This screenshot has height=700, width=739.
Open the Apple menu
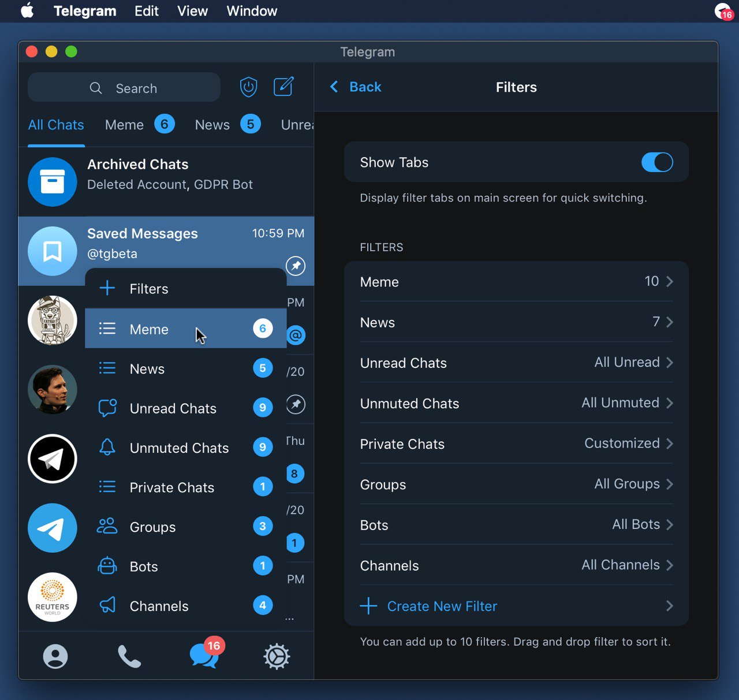(27, 11)
